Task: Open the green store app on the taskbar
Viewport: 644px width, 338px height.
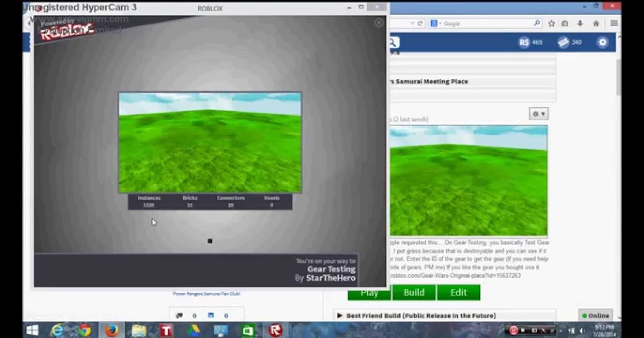Action: coord(248,330)
